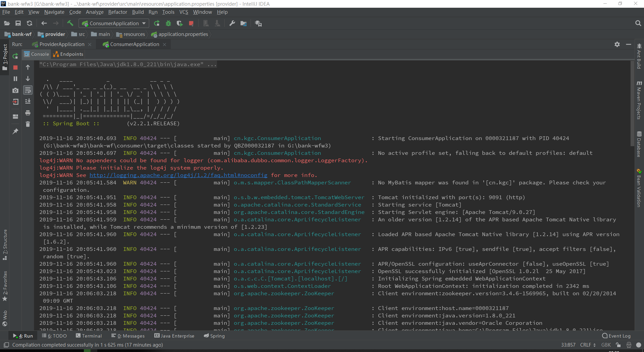This screenshot has width=644, height=352.
Task: Click the Build project hammer icon
Action: pyautogui.click(x=70, y=23)
